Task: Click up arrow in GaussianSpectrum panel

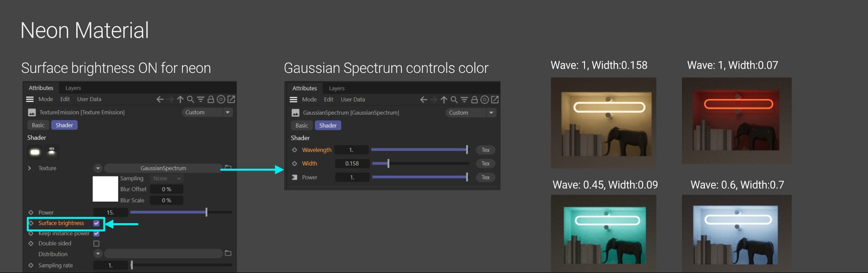Action: coord(444,100)
